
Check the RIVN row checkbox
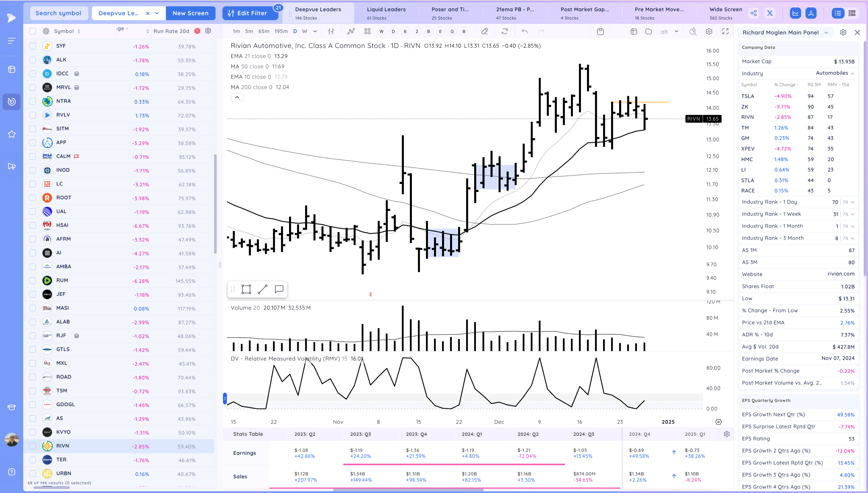coord(33,446)
